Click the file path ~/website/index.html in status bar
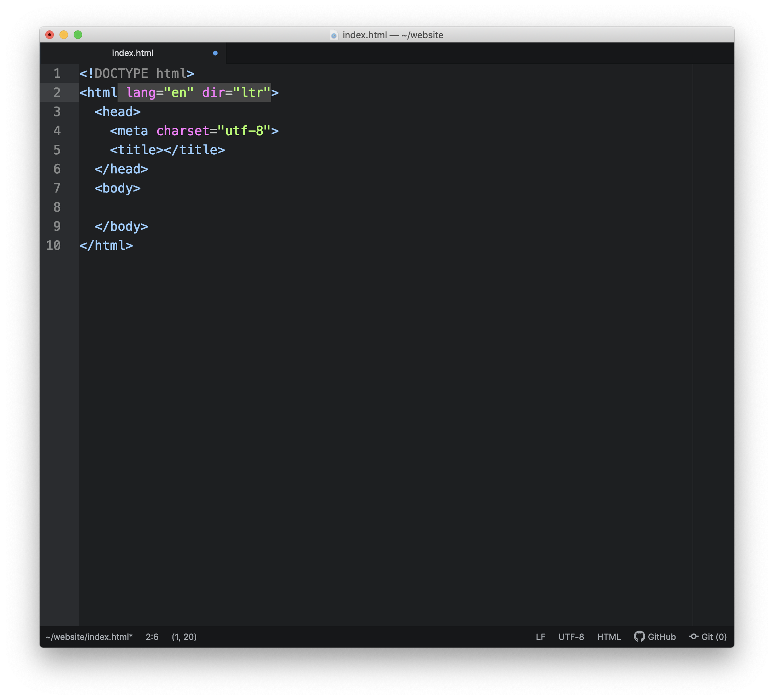This screenshot has width=774, height=700. [89, 637]
